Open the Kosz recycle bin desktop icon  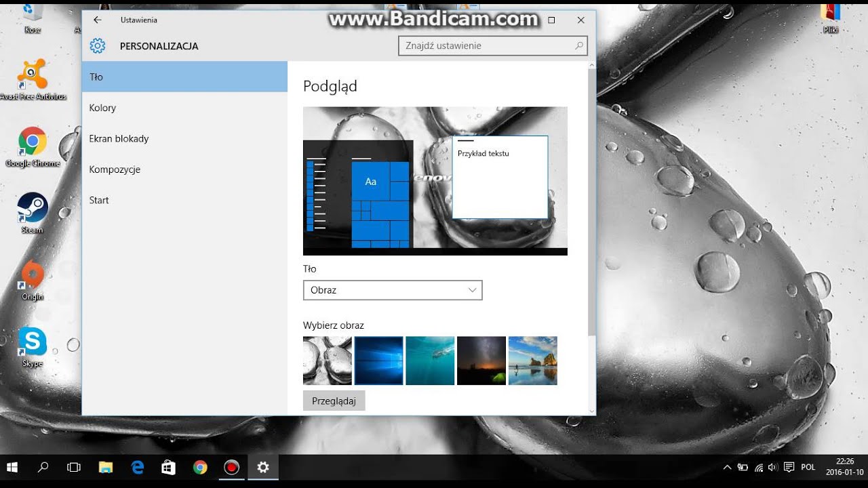pyautogui.click(x=33, y=18)
